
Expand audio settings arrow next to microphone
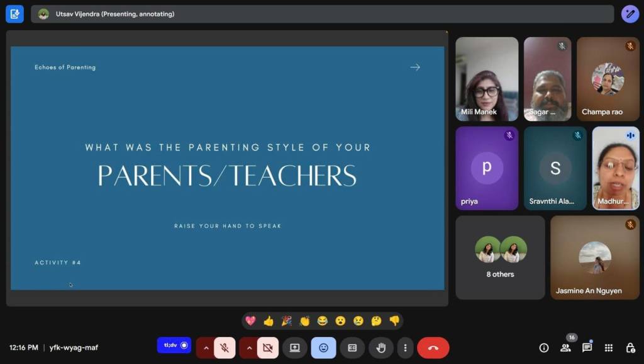point(206,348)
